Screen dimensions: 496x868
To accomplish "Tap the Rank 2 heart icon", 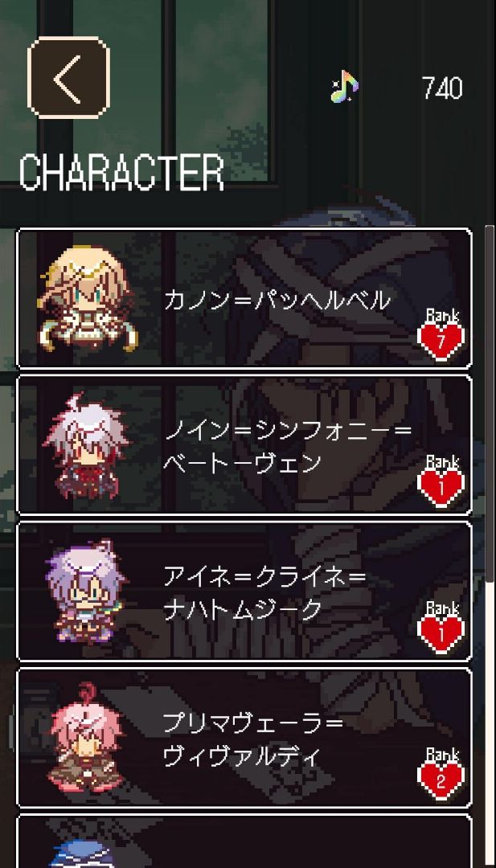I will pyautogui.click(x=441, y=780).
